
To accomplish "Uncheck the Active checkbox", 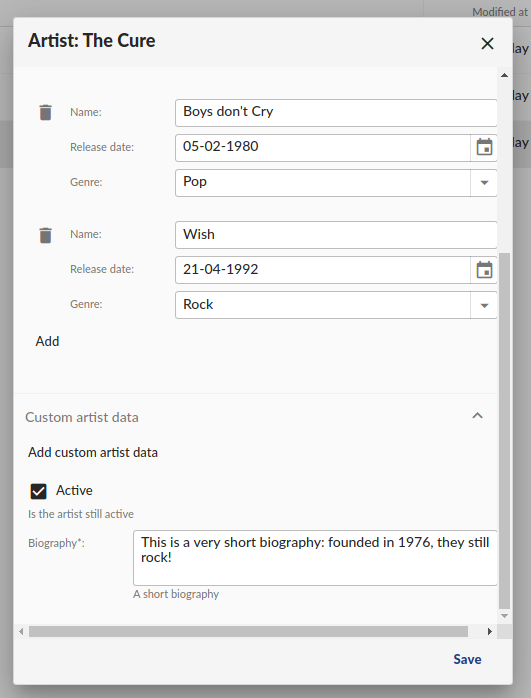I will click(x=38, y=491).
